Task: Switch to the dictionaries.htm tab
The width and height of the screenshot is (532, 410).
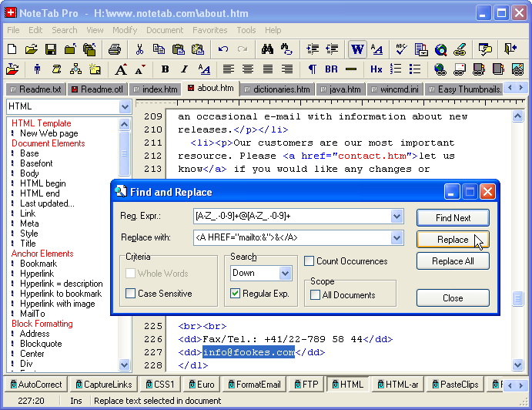Action: (x=277, y=89)
